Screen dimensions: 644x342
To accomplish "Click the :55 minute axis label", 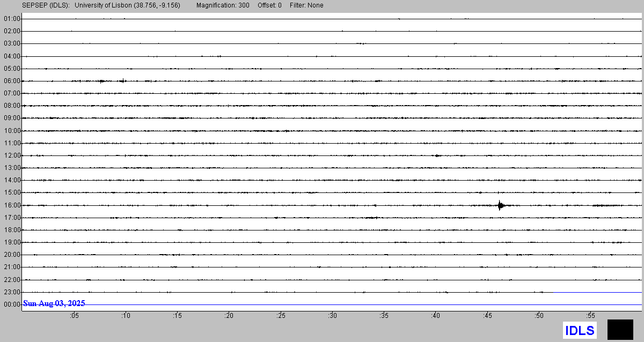I will (x=591, y=316).
